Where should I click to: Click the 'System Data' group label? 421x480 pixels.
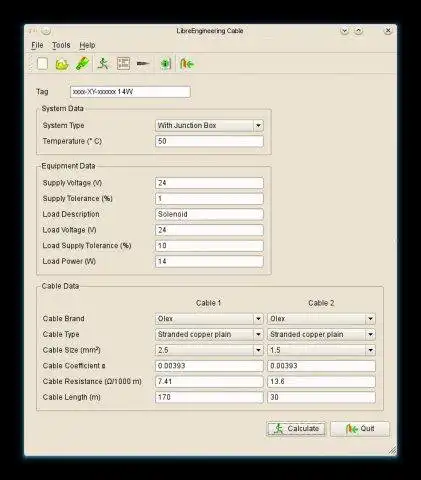click(x=62, y=109)
